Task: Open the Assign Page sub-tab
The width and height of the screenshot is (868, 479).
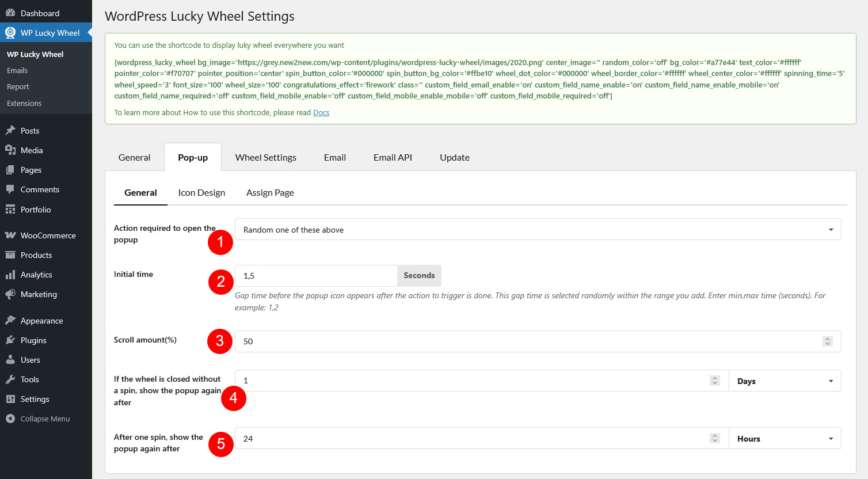Action: coord(270,193)
